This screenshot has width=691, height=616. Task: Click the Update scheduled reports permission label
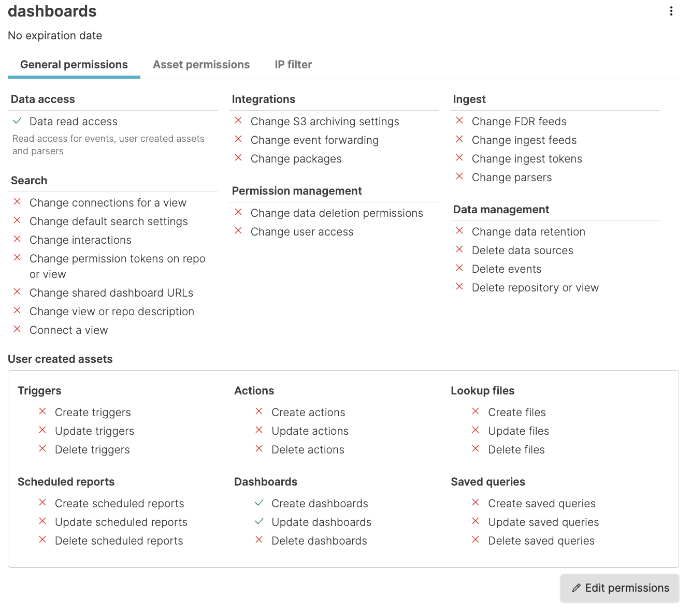(x=121, y=522)
